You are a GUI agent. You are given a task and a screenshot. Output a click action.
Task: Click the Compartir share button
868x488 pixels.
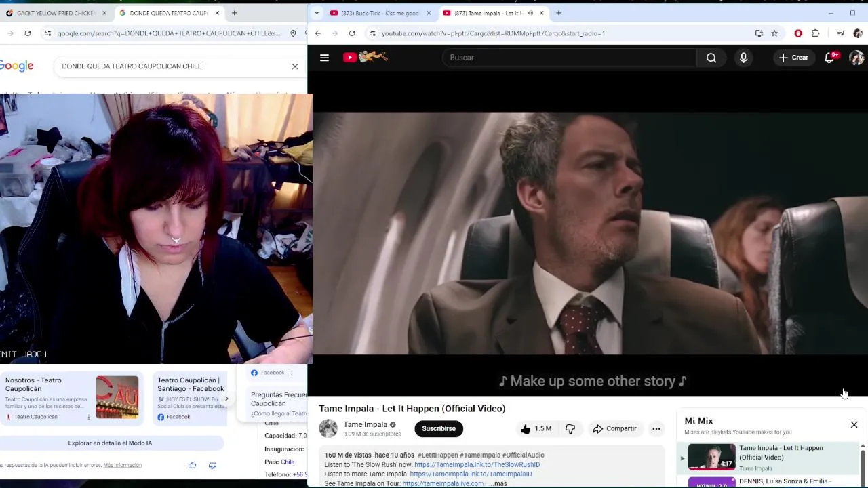(x=614, y=428)
